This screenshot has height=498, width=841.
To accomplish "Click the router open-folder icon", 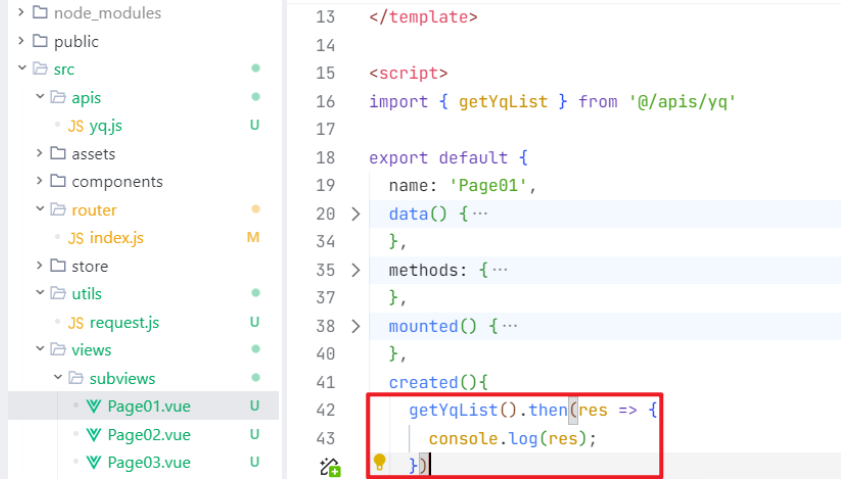I will [58, 209].
